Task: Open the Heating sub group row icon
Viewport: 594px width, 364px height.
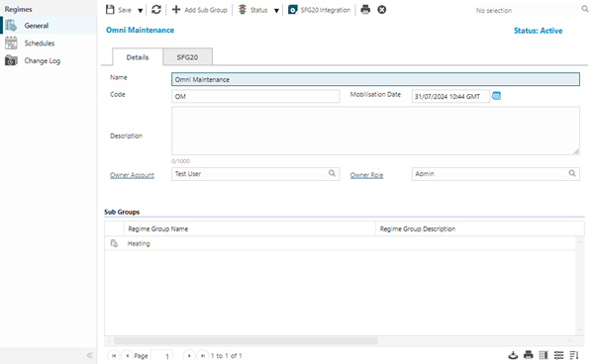Action: point(114,243)
